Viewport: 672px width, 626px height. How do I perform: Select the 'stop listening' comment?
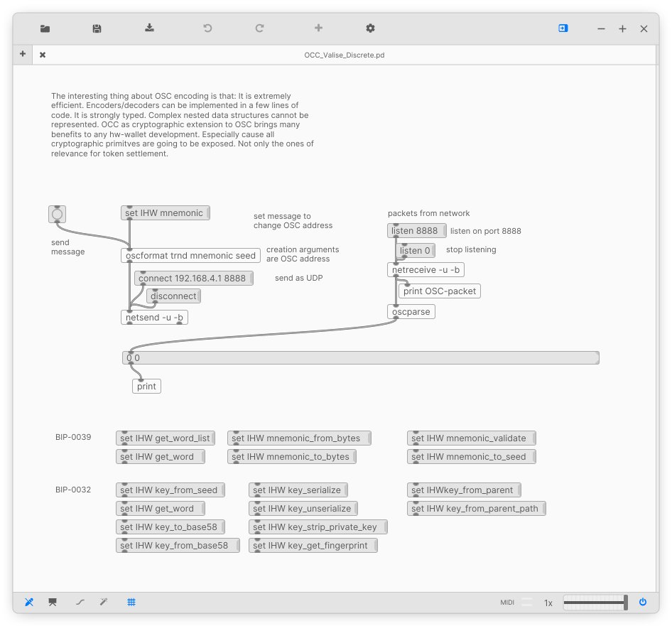point(471,249)
